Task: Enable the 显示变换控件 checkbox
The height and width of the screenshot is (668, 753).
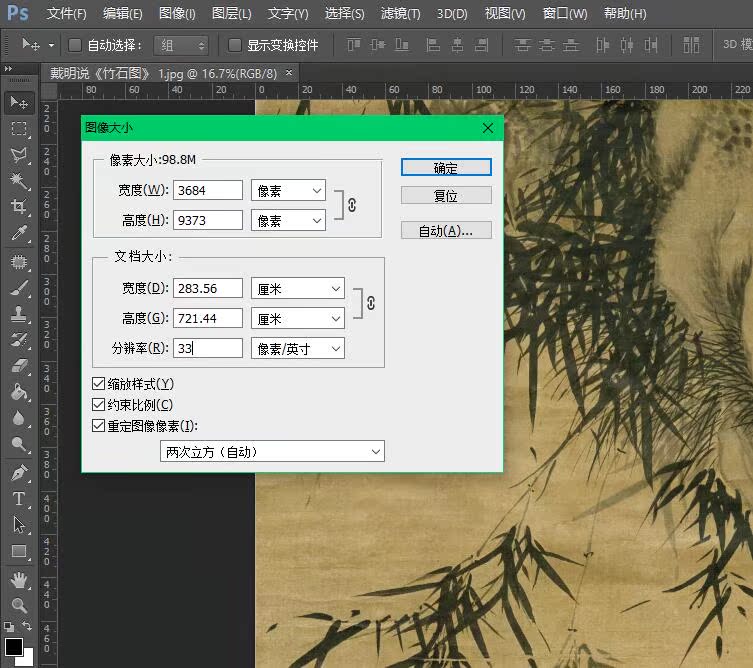Action: [234, 45]
